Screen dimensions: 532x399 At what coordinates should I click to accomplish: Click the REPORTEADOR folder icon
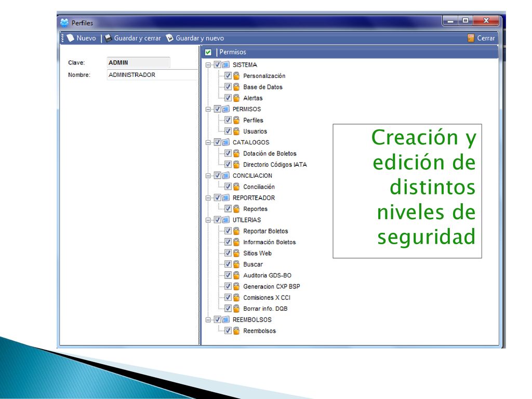click(225, 197)
